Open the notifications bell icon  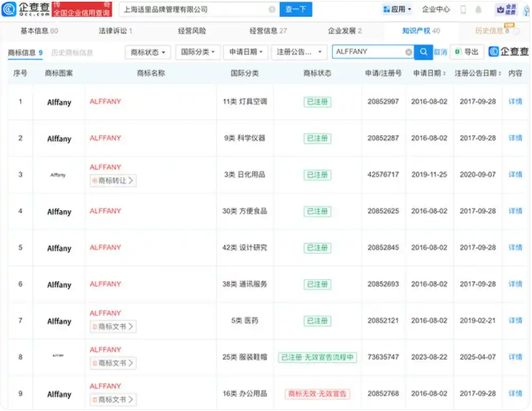click(478, 9)
